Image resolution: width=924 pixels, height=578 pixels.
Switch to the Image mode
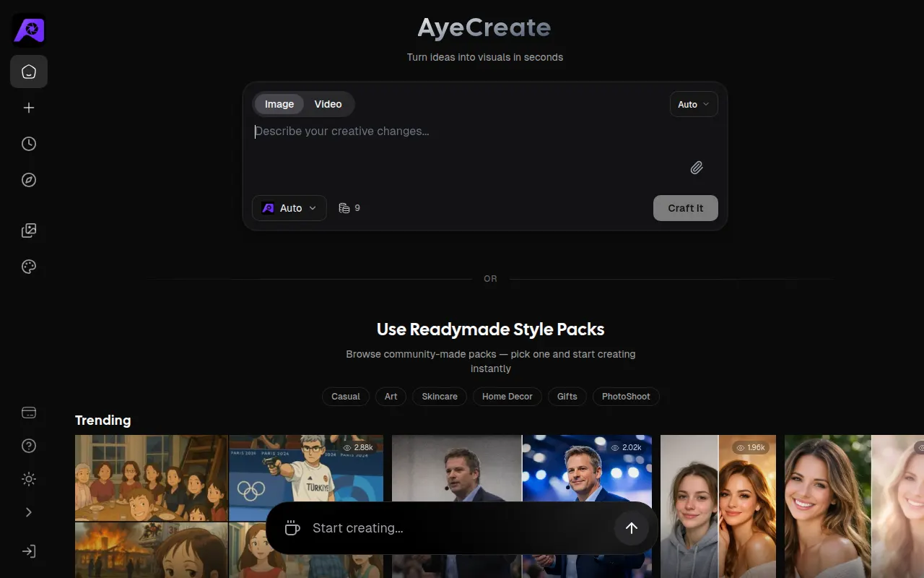(279, 104)
